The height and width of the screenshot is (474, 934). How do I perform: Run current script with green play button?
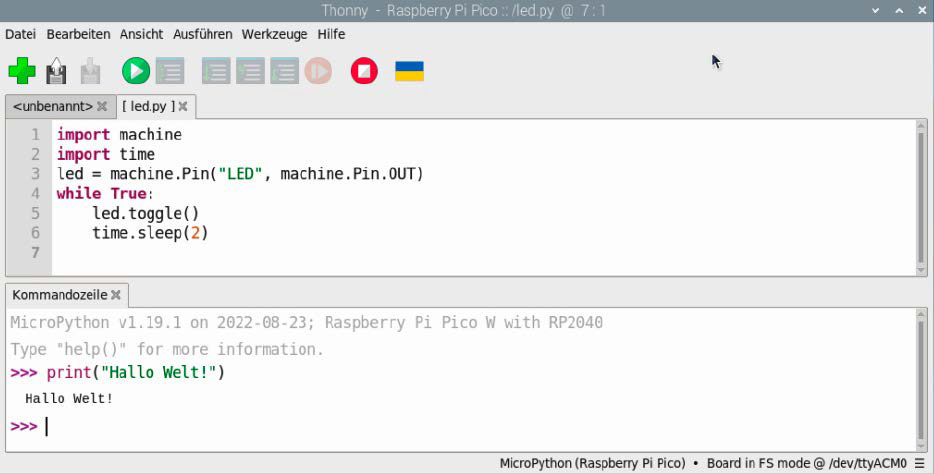point(136,71)
